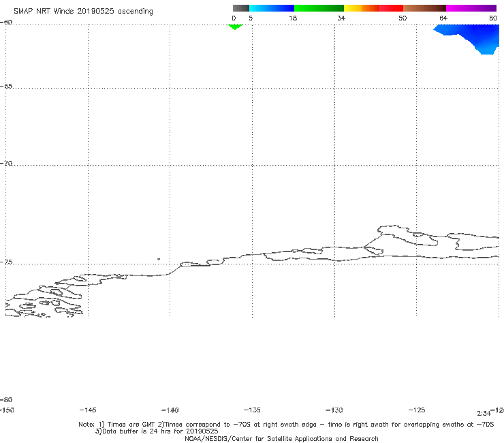504x443 pixels.
Task: Click the NOAA/NESDIS credit line
Action: pos(281,439)
